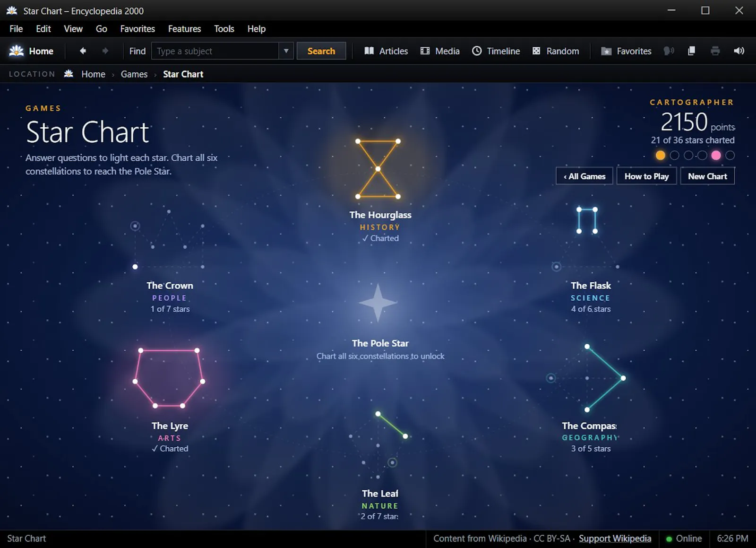Click the central Pole Star
The height and width of the screenshot is (548, 756).
click(378, 303)
